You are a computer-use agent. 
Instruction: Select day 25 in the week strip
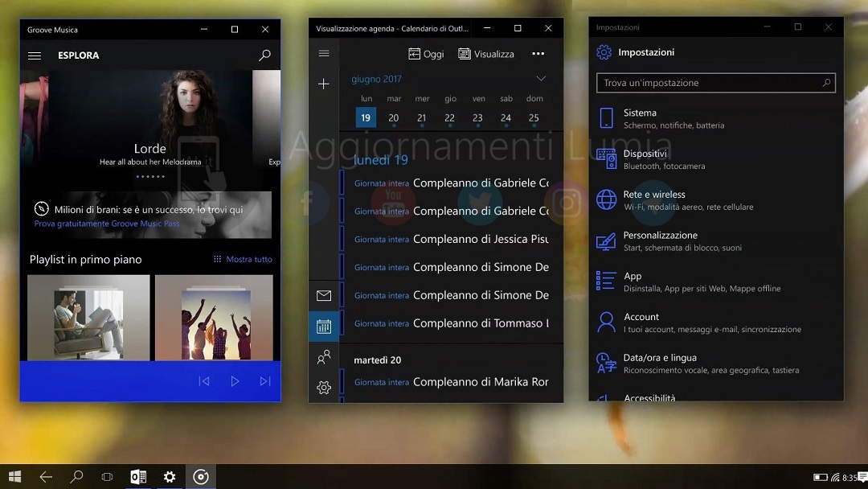coord(534,118)
